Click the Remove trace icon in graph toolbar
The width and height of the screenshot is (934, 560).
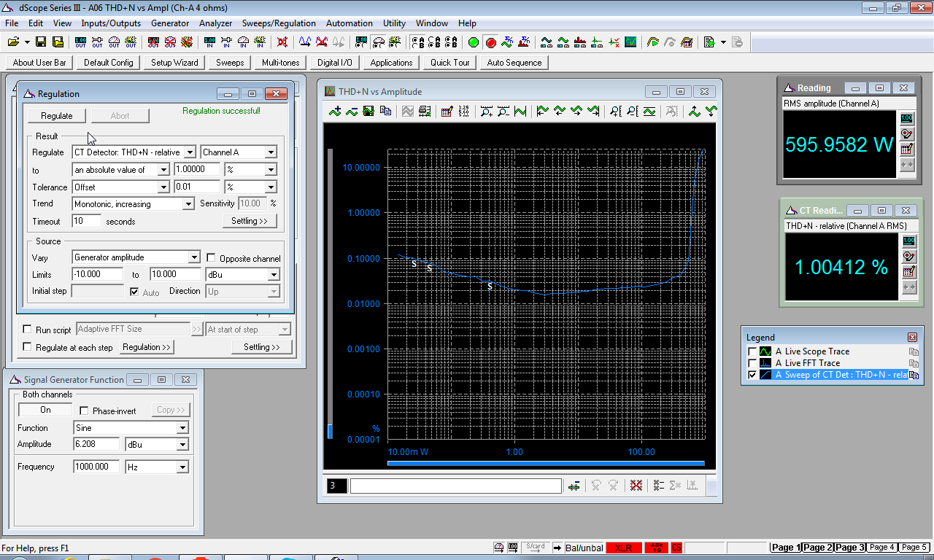pos(352,112)
